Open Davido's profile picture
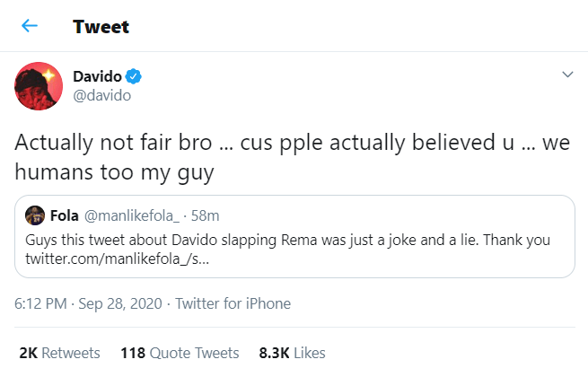588x377 pixels. (x=37, y=86)
